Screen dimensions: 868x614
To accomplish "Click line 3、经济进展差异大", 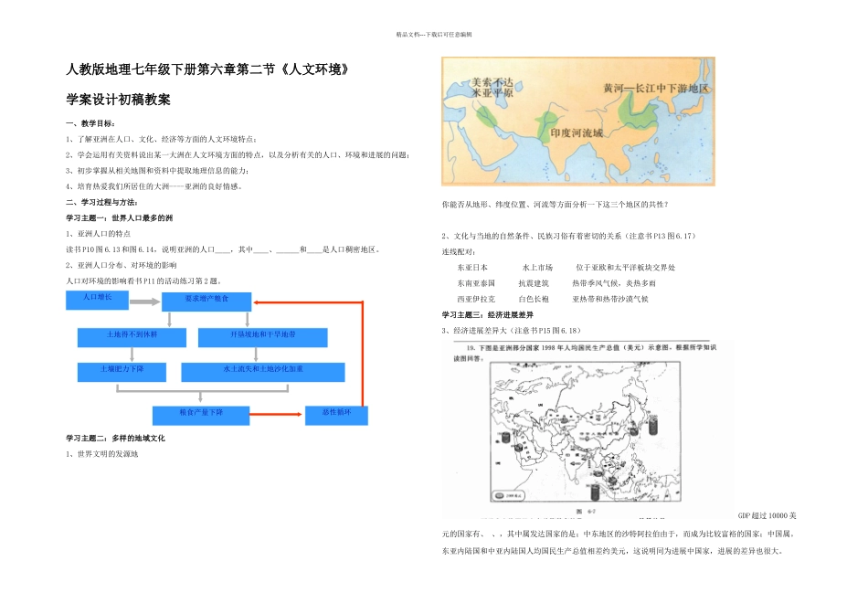I will click(x=512, y=331).
